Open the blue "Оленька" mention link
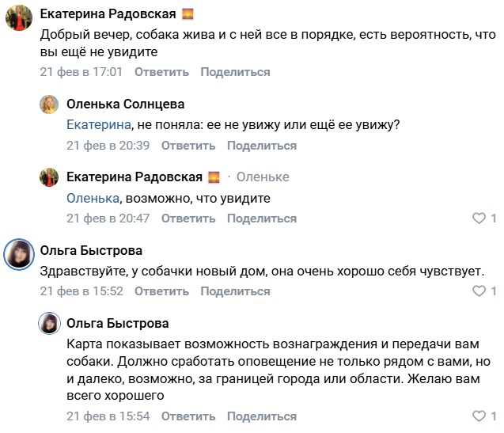 click(92, 198)
